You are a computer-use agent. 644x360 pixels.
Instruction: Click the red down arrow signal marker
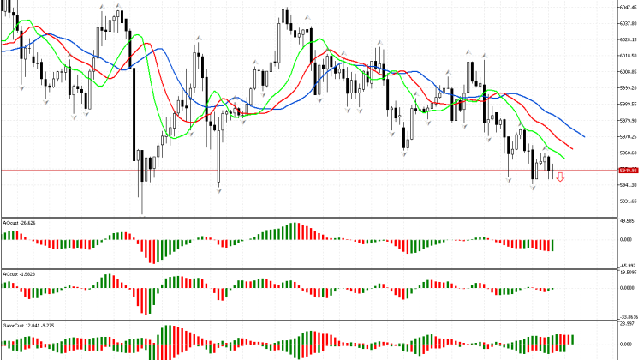560,177
